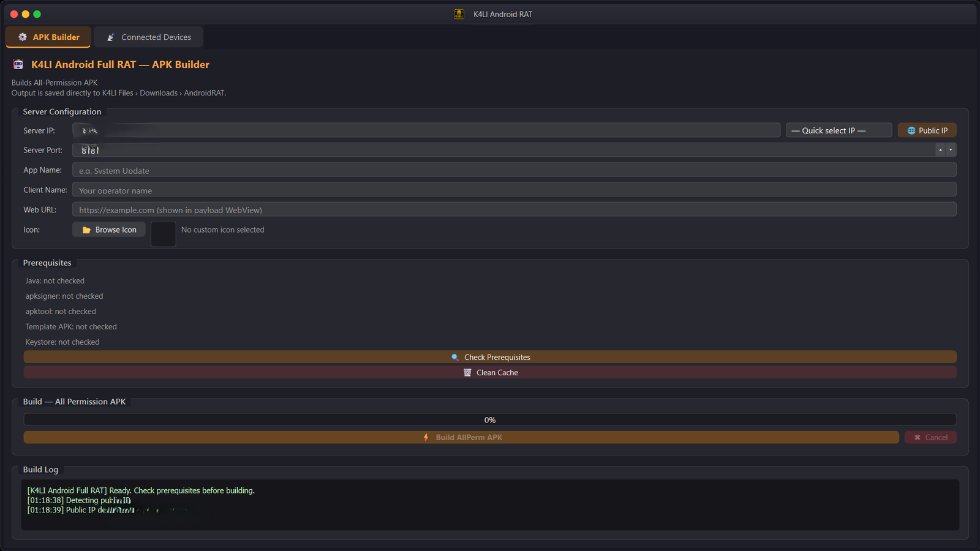The height and width of the screenshot is (551, 980).
Task: Click the 'Keystore: not checked' status line
Action: 62,342
